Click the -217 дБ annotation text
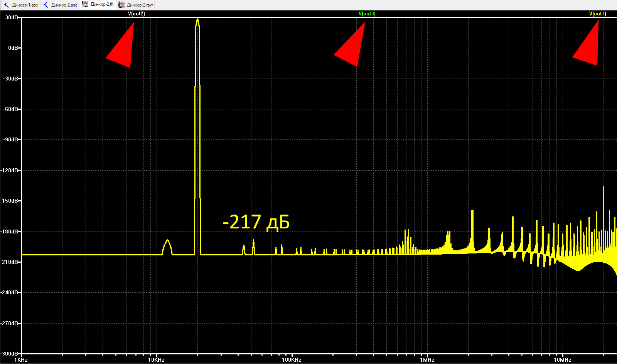617x364 pixels. (256, 222)
